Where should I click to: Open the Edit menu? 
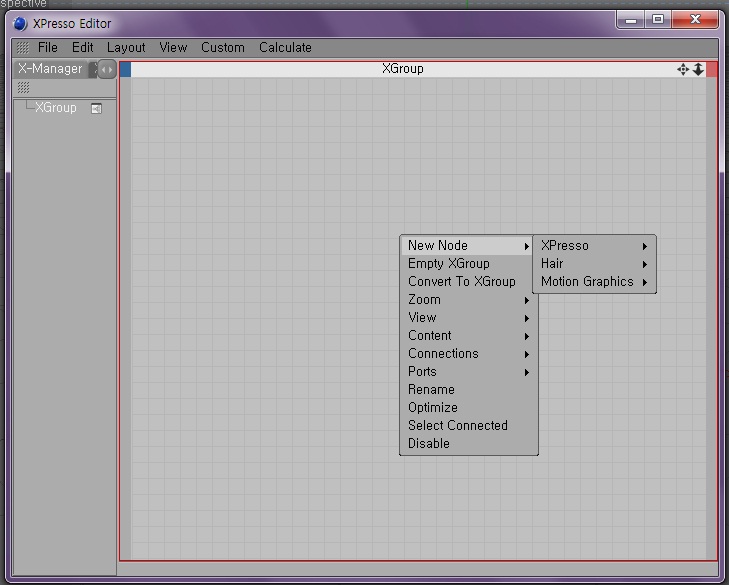(82, 47)
